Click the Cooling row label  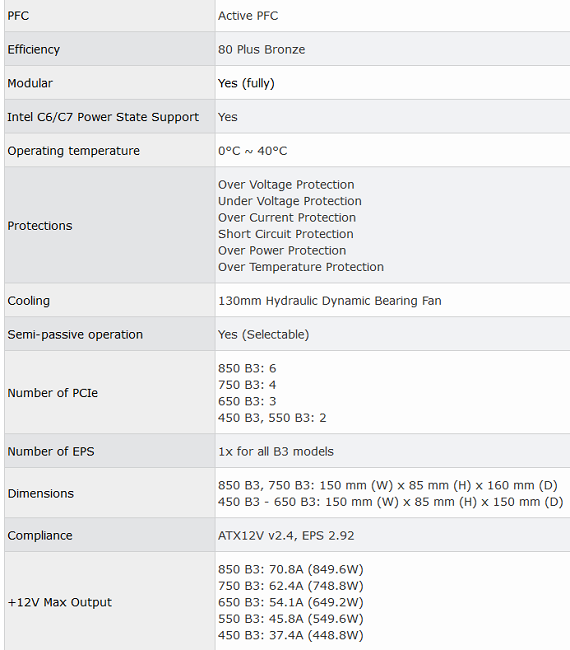point(29,301)
